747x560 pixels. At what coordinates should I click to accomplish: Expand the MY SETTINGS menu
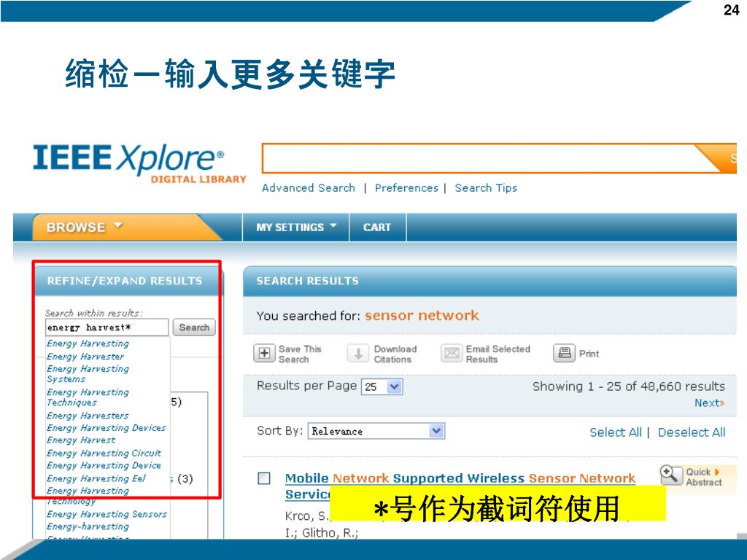[x=296, y=227]
